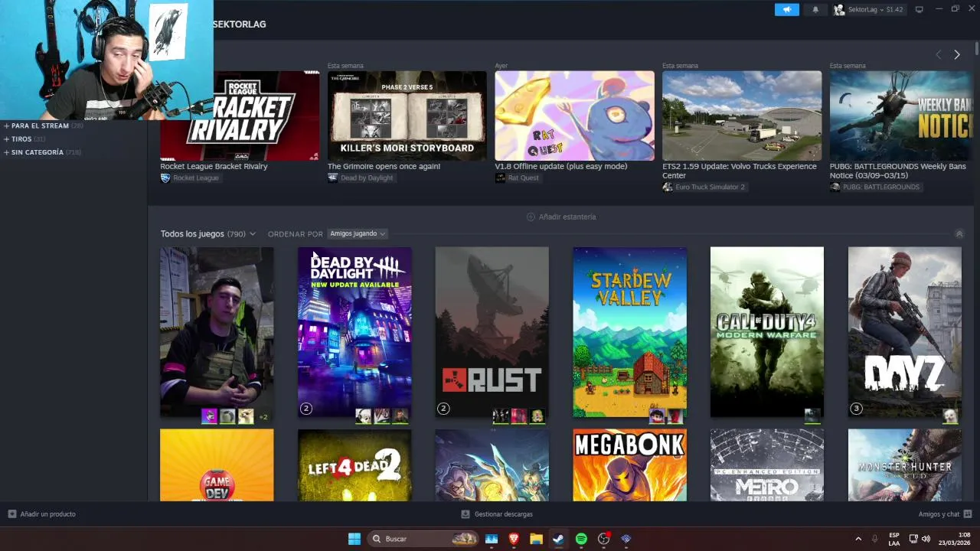The height and width of the screenshot is (551, 980).
Task: Open volume speaker icon in system tray
Action: click(926, 539)
